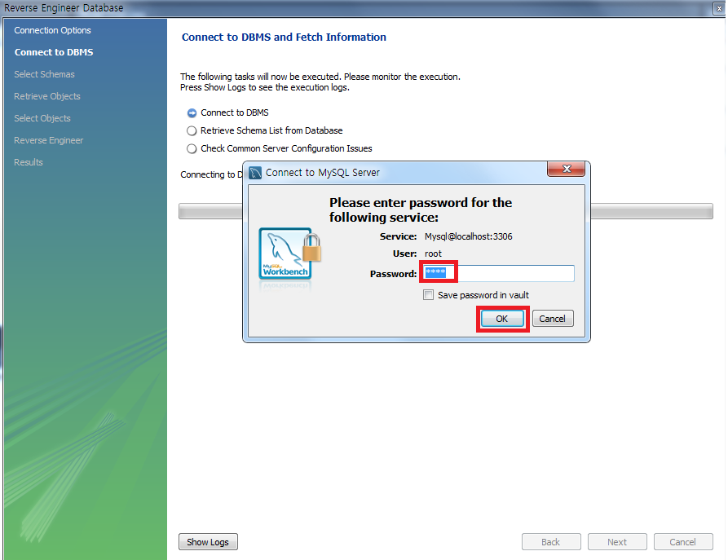Viewport: 728px width, 560px height.
Task: Click Cancel in the password dialog
Action: [x=553, y=319]
